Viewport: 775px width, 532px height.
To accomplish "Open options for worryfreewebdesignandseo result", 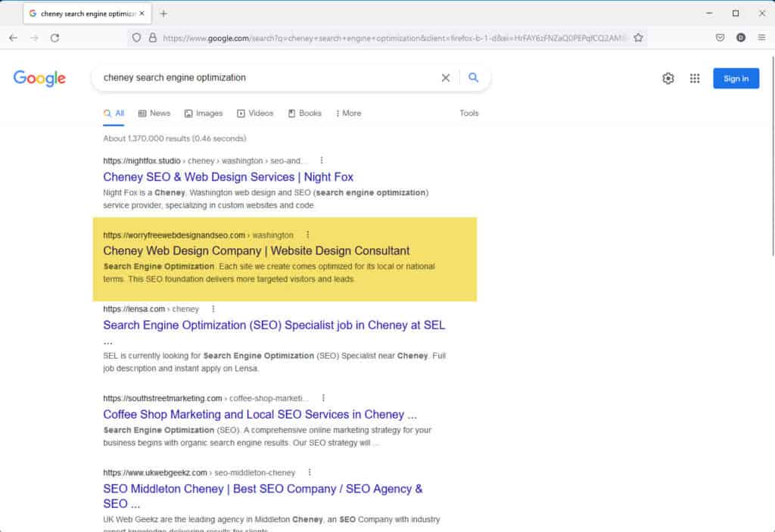I will tap(308, 235).
